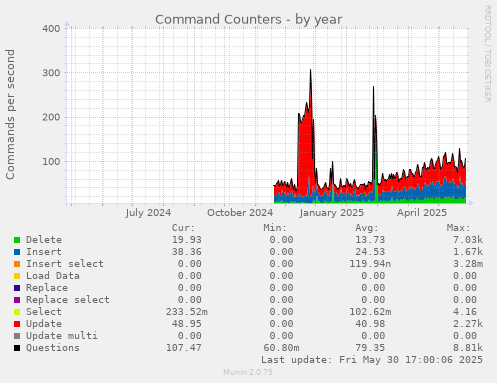The image size is (497, 383).
Task: Click the 'October 2024' x-axis label
Action: 240,213
